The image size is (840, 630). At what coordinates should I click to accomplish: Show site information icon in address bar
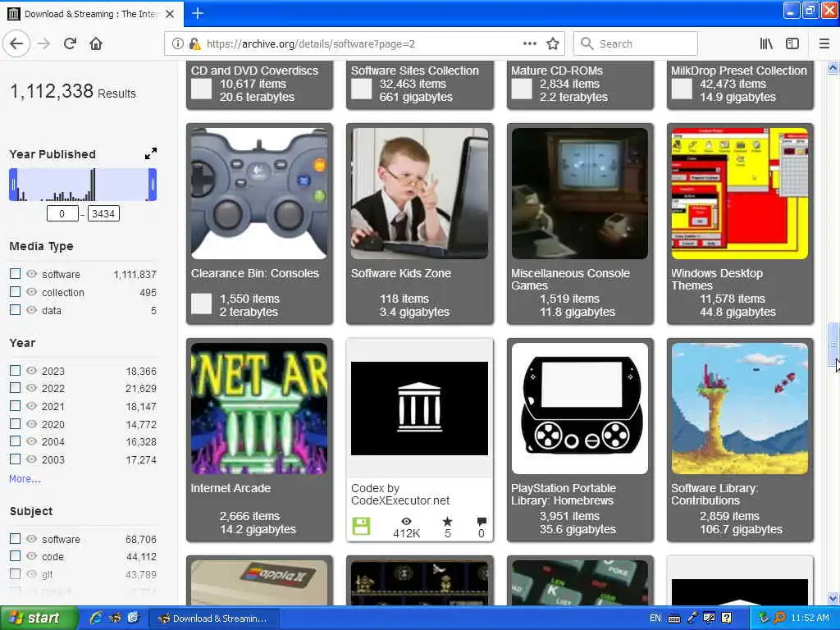(x=177, y=43)
